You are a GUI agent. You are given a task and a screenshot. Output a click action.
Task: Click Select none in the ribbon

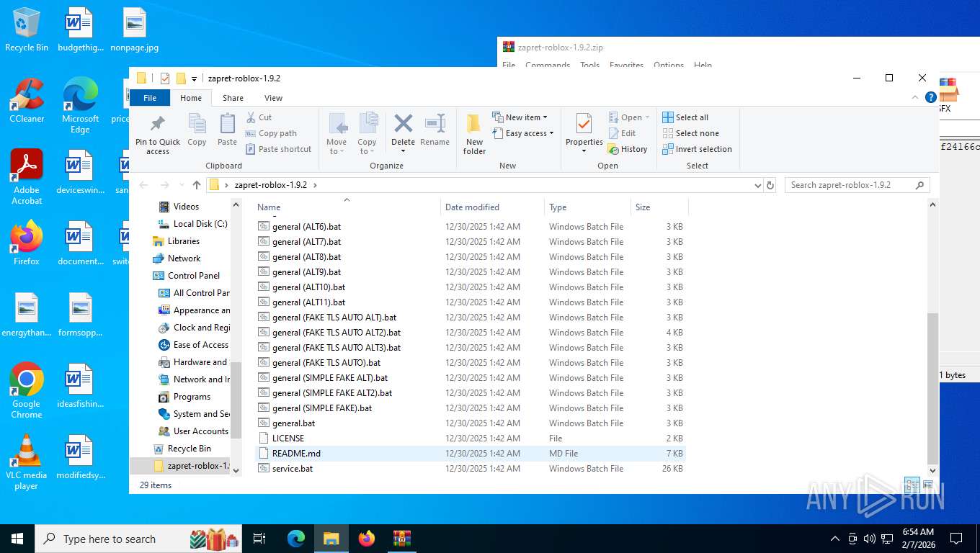coord(690,133)
